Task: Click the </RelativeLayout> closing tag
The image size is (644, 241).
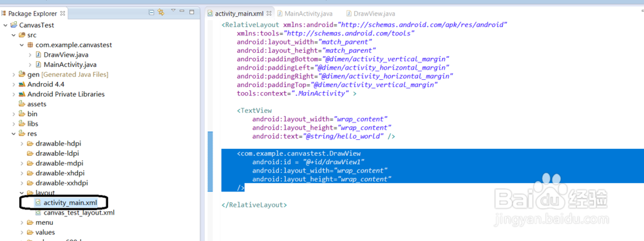Action: pyautogui.click(x=254, y=205)
